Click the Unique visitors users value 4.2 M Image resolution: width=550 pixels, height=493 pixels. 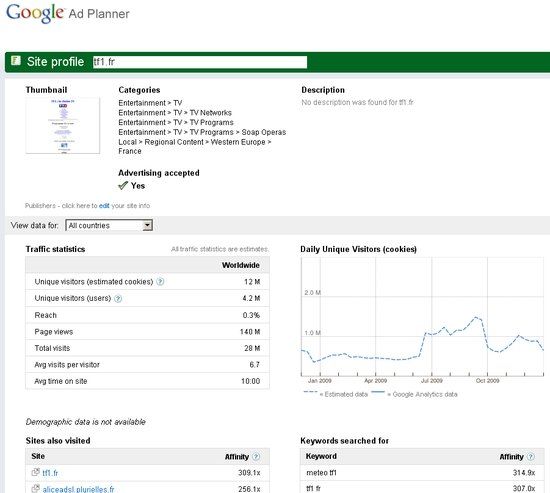pos(251,298)
